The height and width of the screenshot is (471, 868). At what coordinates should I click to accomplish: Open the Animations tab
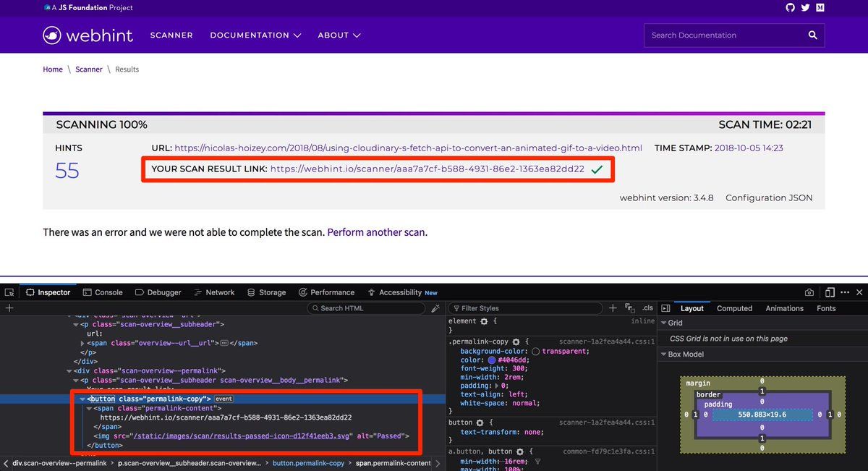point(784,308)
